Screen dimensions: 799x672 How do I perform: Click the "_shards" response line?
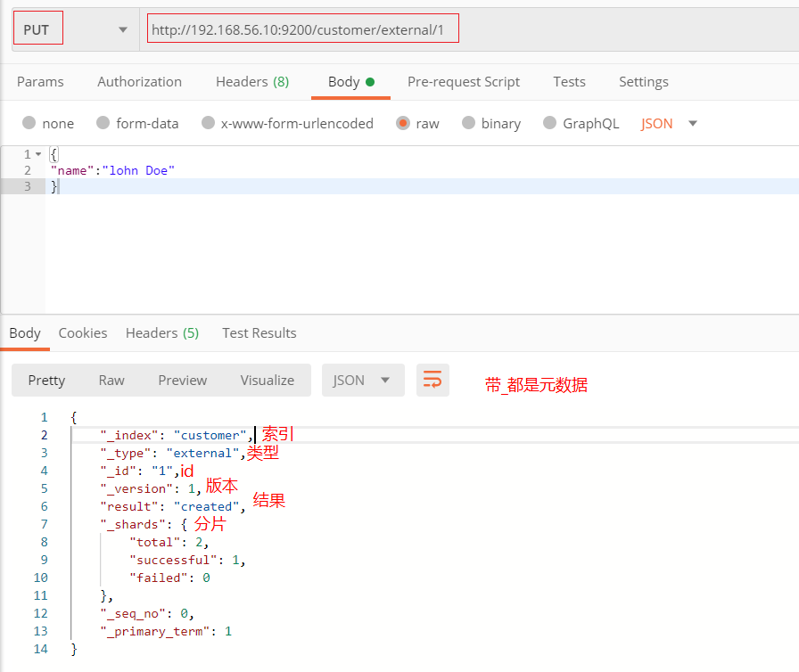coord(144,524)
